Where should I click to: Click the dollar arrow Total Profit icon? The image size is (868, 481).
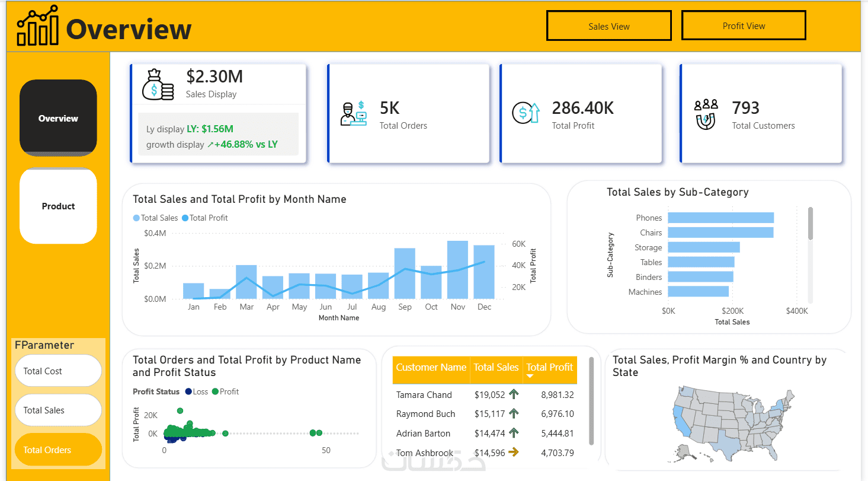[526, 113]
